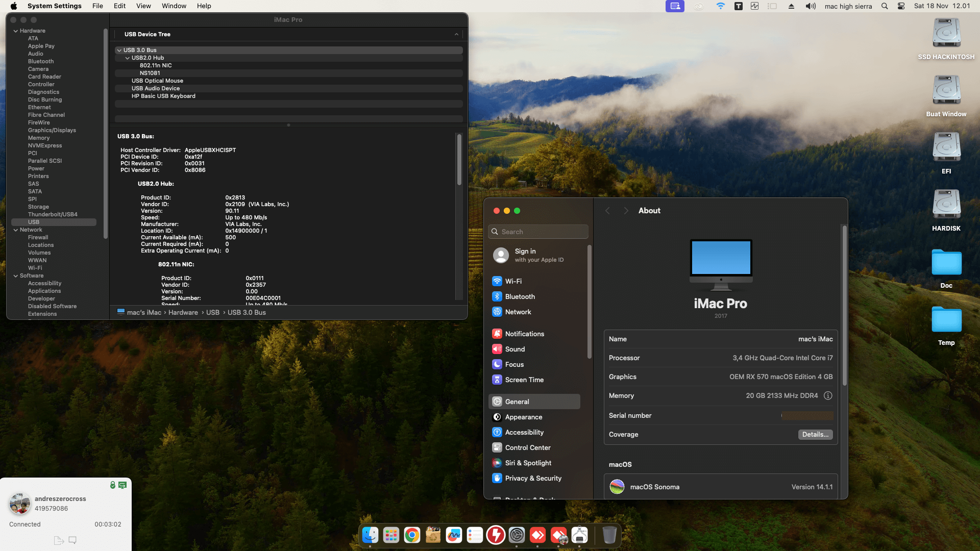Click the Wi-Fi status icon in menu bar
The image size is (980, 551).
pos(720,6)
